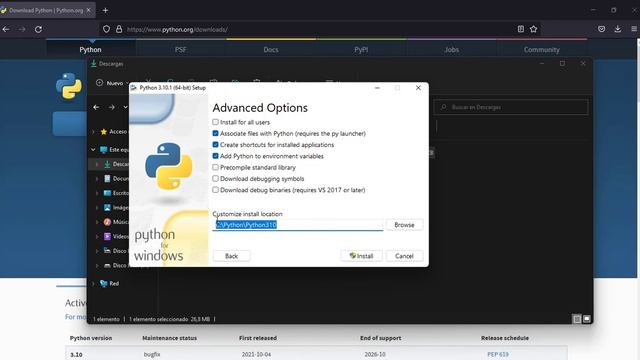
Task: Click Firefox back arrow button
Action: (x=6, y=29)
